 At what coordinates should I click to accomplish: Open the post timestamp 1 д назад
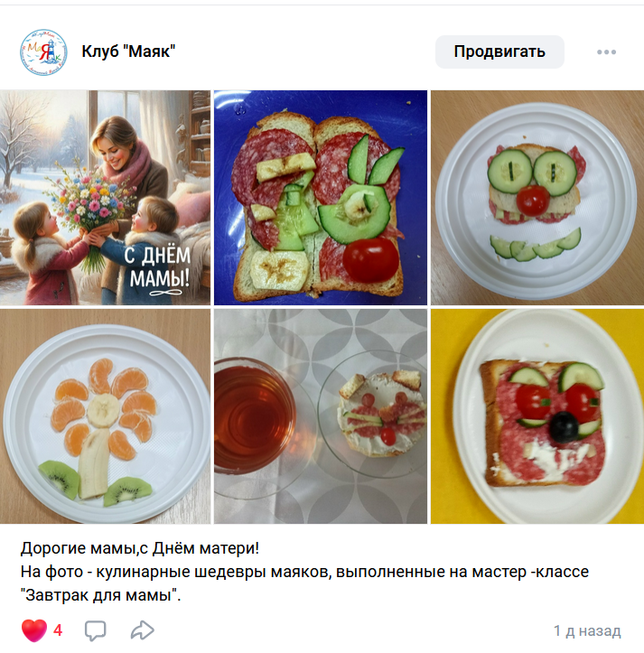(x=587, y=631)
